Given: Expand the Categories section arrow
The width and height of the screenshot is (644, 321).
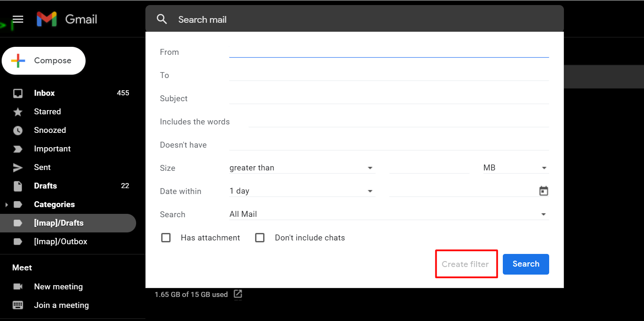Looking at the screenshot, I should click(6, 205).
